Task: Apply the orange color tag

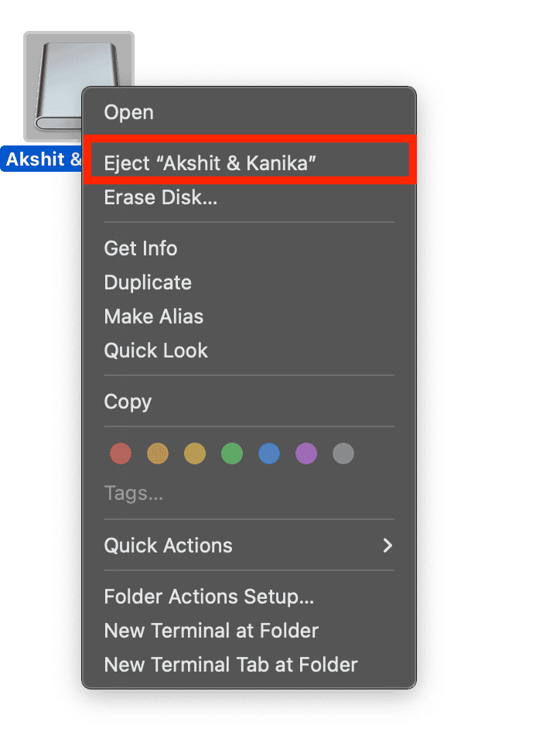Action: (158, 453)
